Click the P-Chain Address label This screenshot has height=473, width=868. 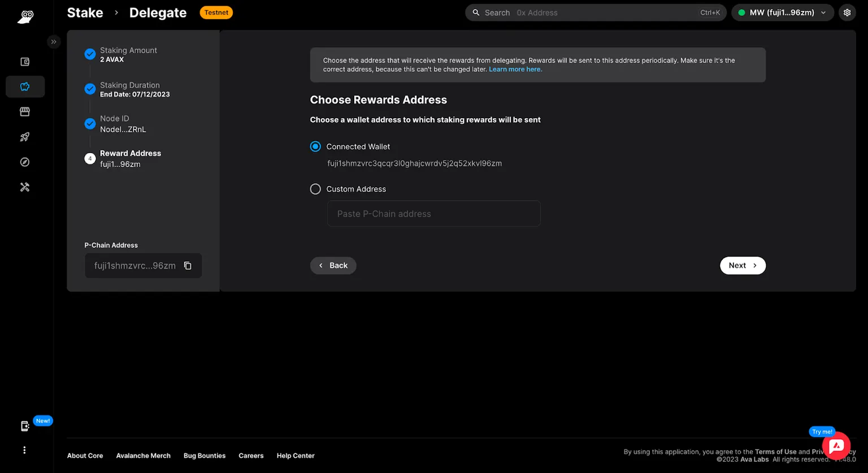point(111,245)
